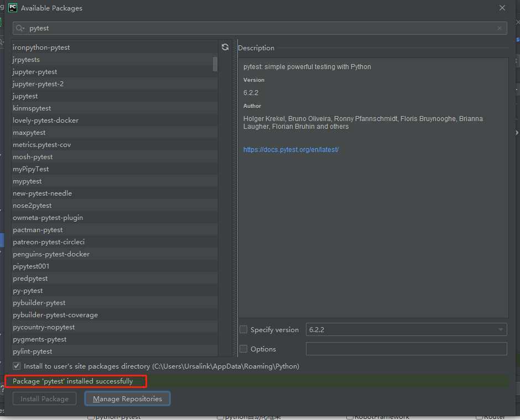Select penguins-pytest-docker package
The image size is (520, 420).
(x=115, y=254)
